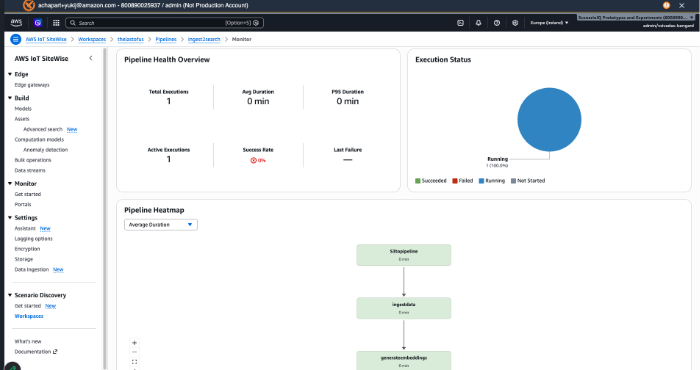Open Portals under Monitor

[23, 204]
